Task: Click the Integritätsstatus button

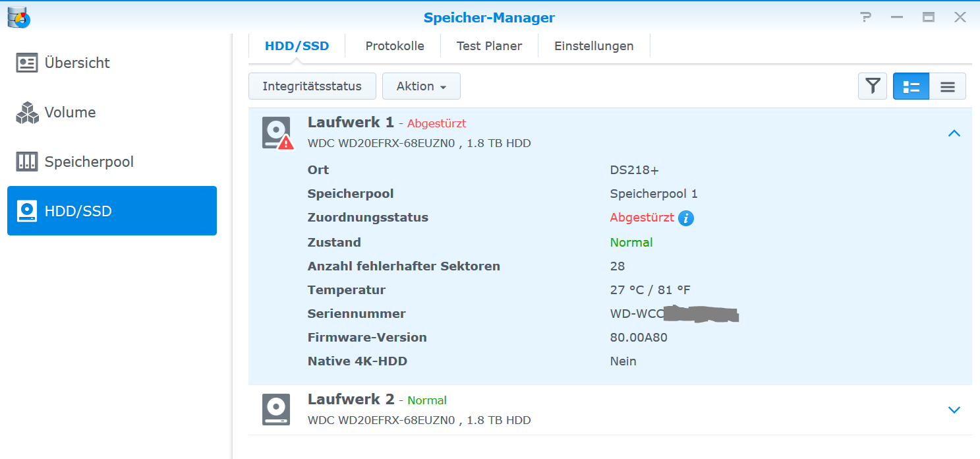Action: (x=312, y=86)
